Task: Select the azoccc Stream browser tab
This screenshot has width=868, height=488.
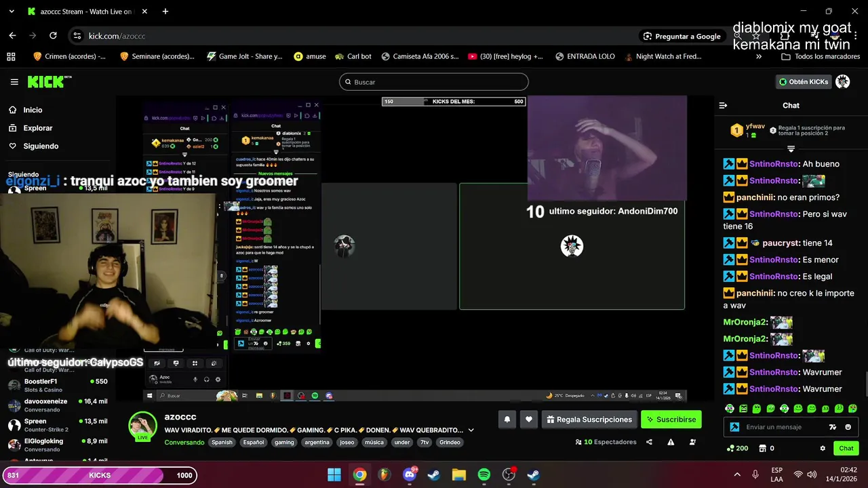Action: tap(85, 12)
